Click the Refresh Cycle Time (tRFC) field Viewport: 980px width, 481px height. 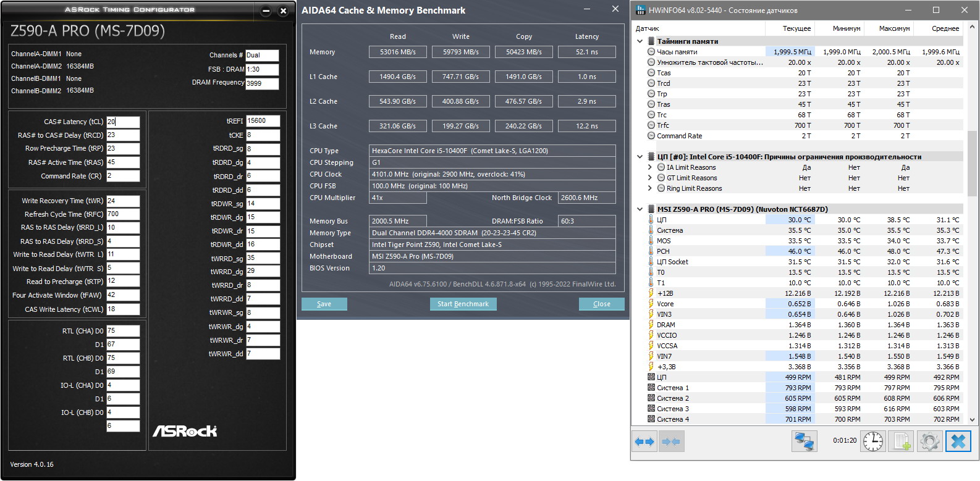click(x=123, y=214)
